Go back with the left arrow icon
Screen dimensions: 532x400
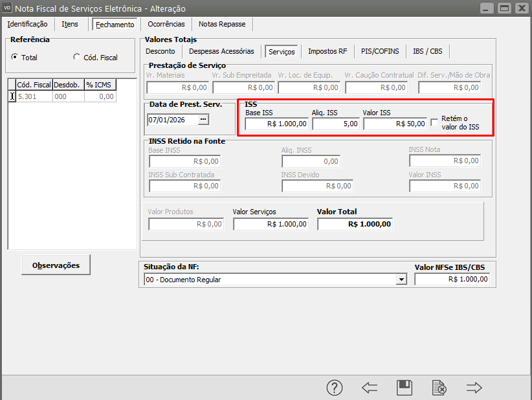click(x=370, y=388)
